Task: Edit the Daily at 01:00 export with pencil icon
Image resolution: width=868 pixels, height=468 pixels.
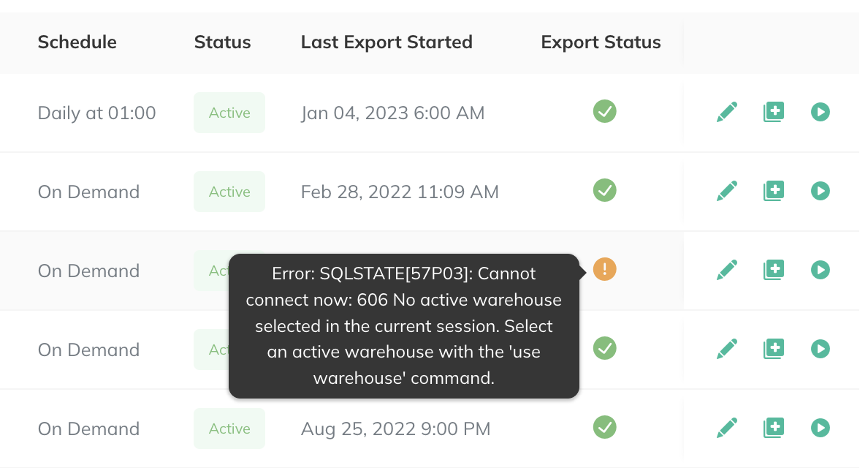Action: [727, 112]
